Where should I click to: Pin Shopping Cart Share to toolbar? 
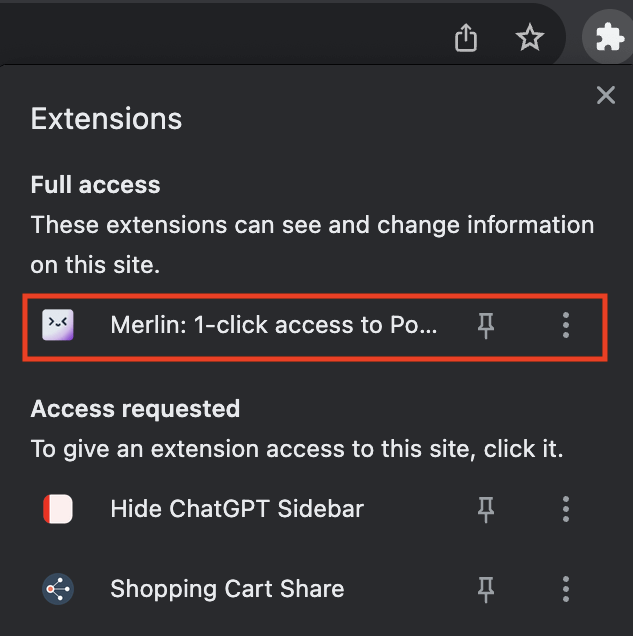tap(486, 589)
